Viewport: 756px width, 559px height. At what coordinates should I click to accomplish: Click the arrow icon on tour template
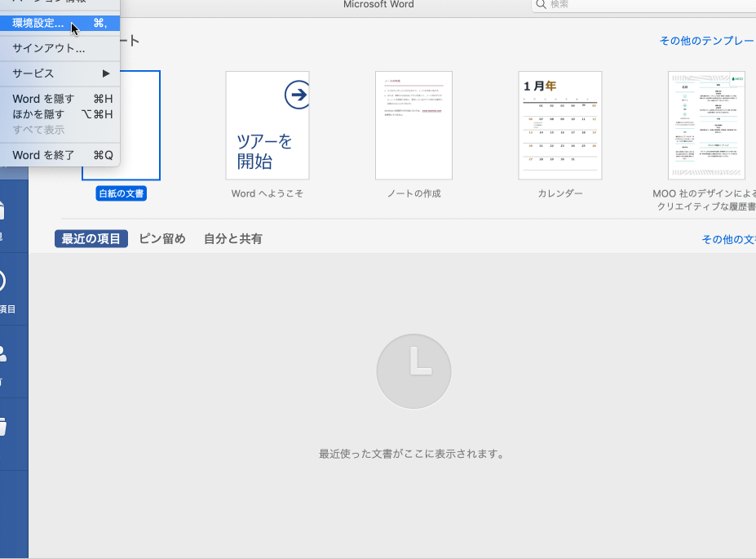pyautogui.click(x=297, y=95)
